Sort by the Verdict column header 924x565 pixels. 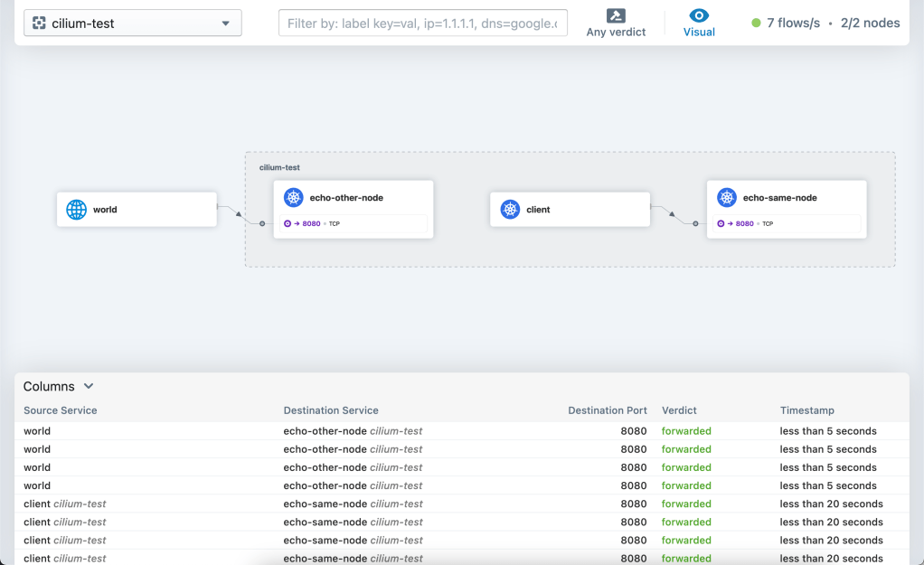click(x=679, y=410)
